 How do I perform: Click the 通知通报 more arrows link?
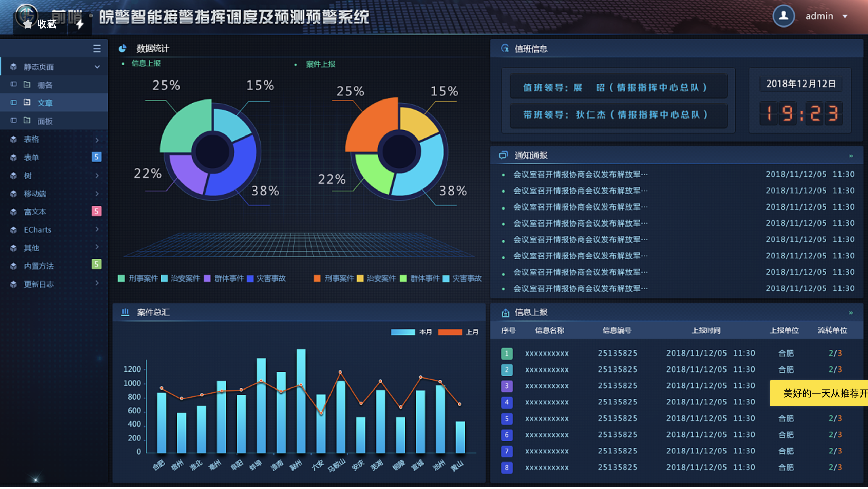(x=851, y=156)
